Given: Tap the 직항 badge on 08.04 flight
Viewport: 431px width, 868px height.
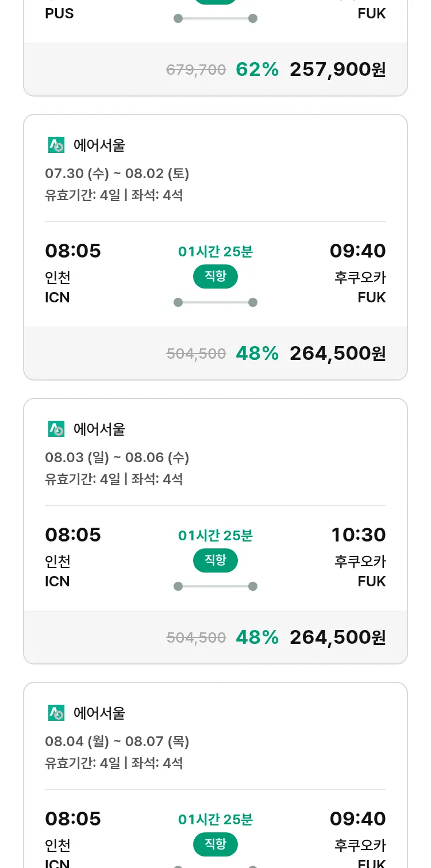Looking at the screenshot, I should (215, 844).
